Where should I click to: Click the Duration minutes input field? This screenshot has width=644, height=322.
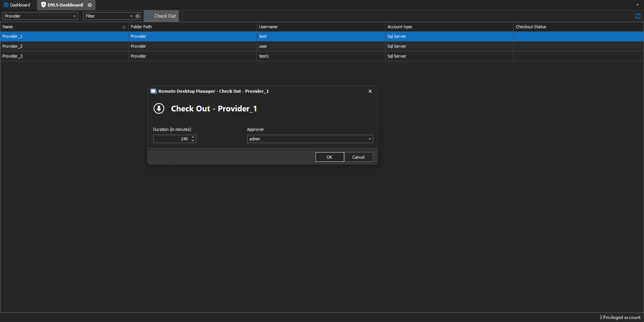point(172,139)
